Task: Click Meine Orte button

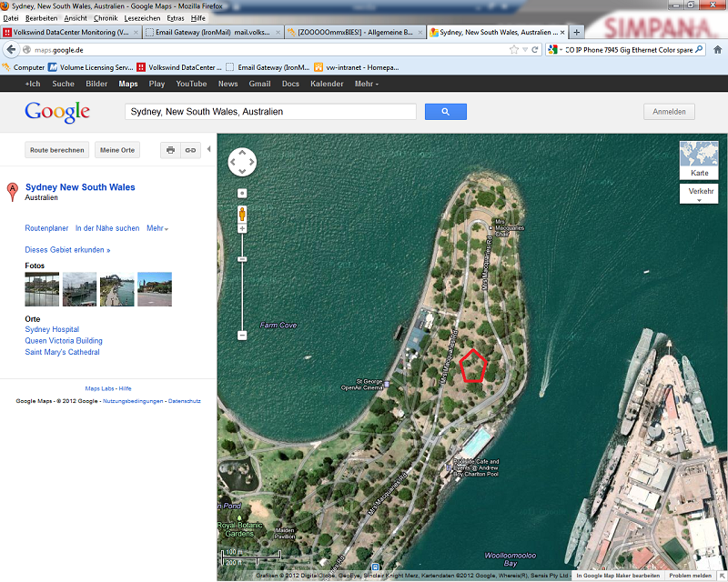Action: click(117, 150)
